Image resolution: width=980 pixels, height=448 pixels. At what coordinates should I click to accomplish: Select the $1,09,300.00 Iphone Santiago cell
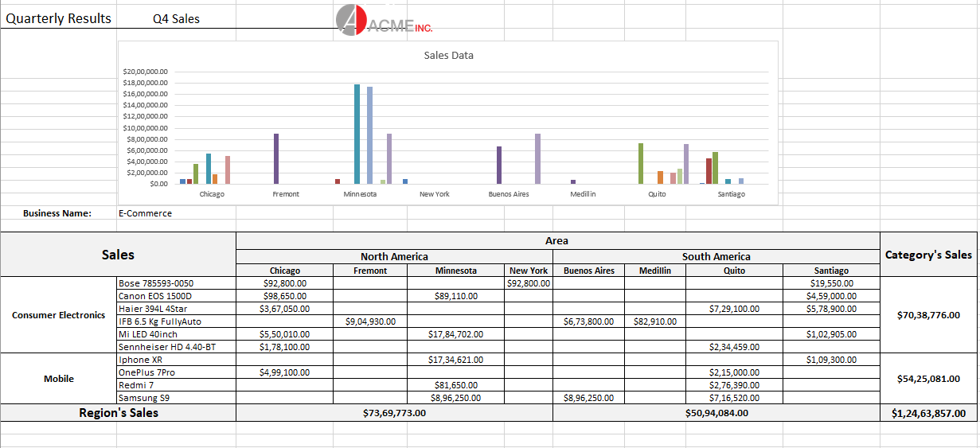tap(831, 360)
